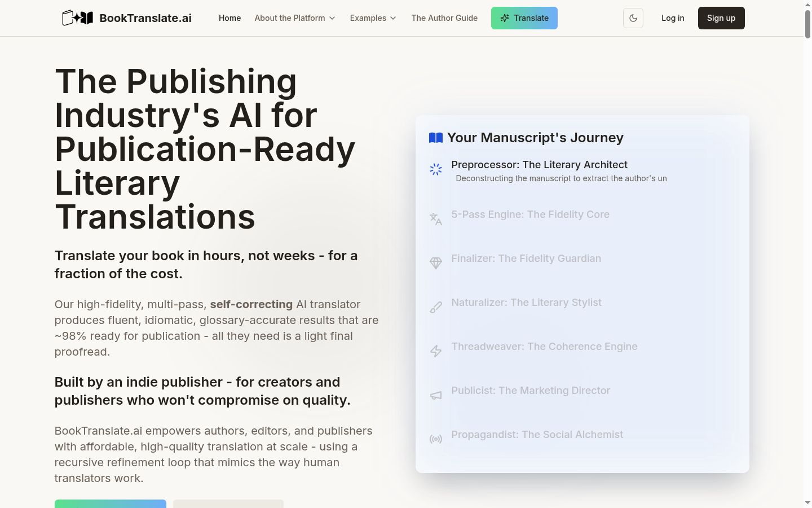
Task: Click the BookTranslate.ai book logo icon
Action: [77, 18]
